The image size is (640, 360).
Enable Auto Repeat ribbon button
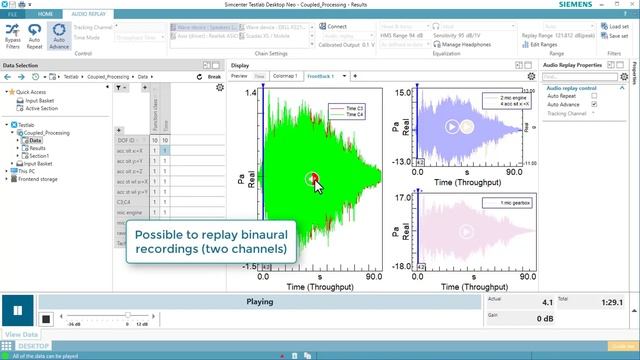pos(34,36)
